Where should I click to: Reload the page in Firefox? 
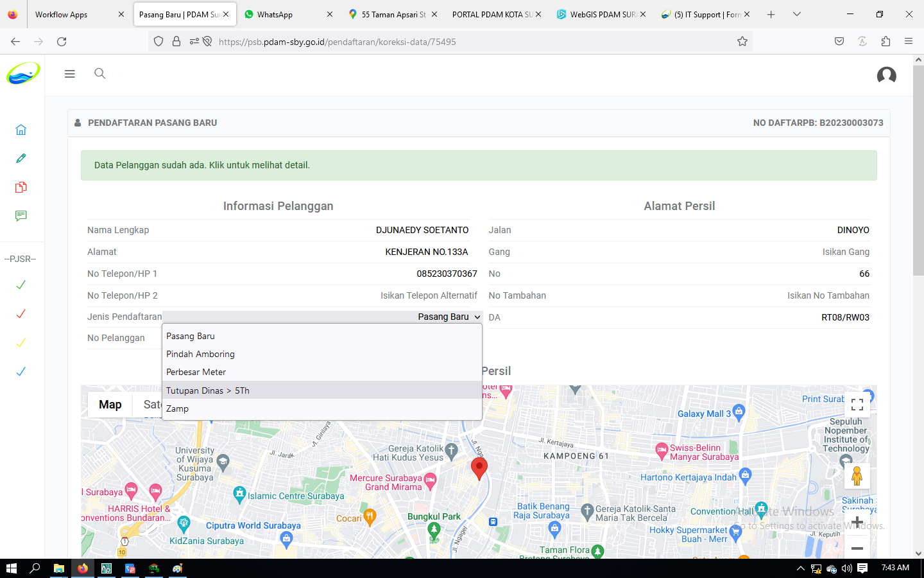pyautogui.click(x=62, y=41)
